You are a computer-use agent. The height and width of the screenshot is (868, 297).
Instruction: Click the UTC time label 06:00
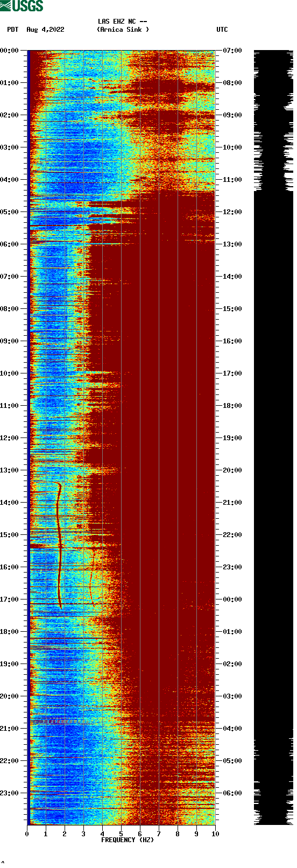pos(232,793)
